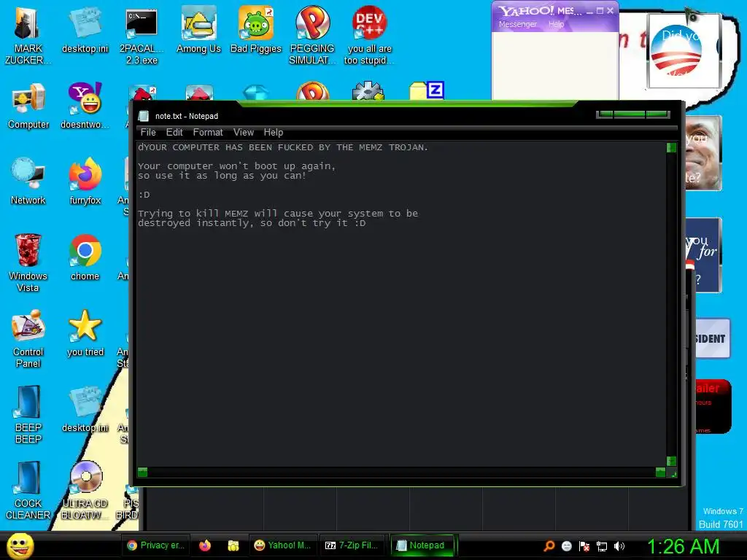Open the 'you tried' star icon
Screen dimensions: 747x560
(x=85, y=332)
